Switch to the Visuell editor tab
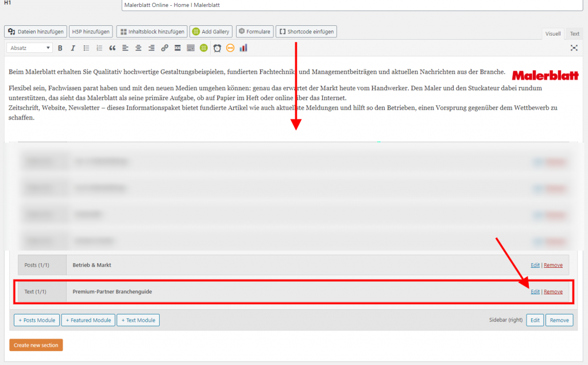This screenshot has height=365, width=588. (x=553, y=34)
